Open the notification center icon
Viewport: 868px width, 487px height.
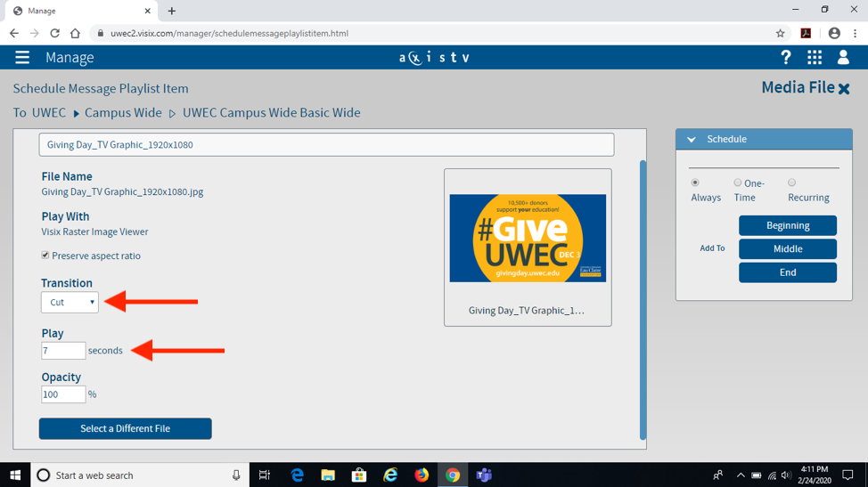[848, 475]
